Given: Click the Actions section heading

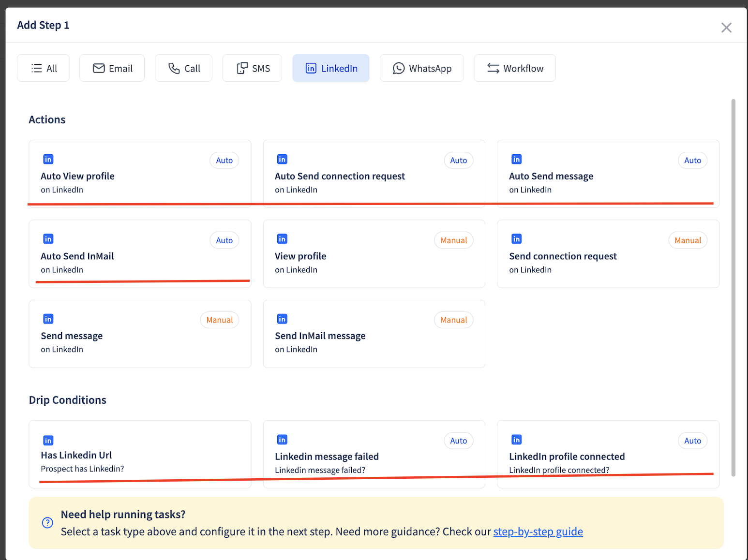Looking at the screenshot, I should coord(47,119).
